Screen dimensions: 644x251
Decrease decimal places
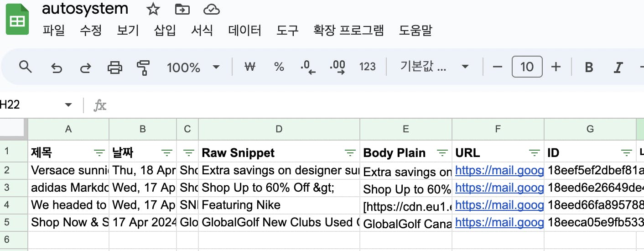[308, 67]
